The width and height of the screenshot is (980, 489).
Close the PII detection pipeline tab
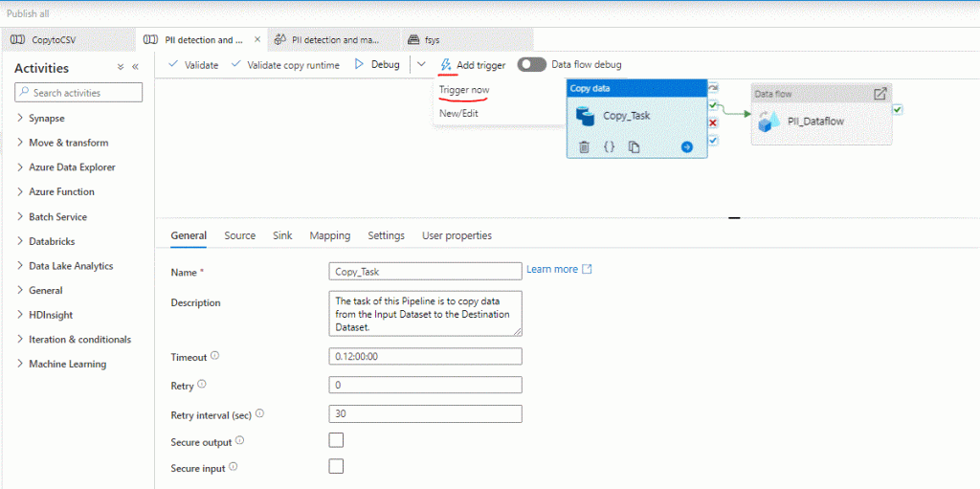(256, 39)
